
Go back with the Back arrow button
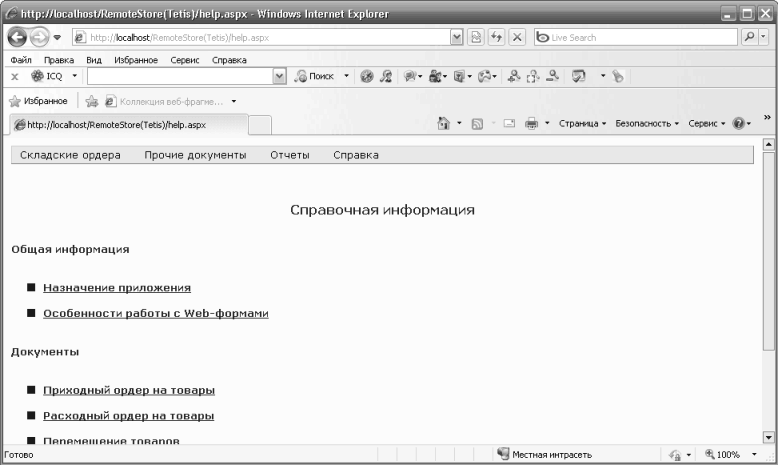click(x=17, y=37)
